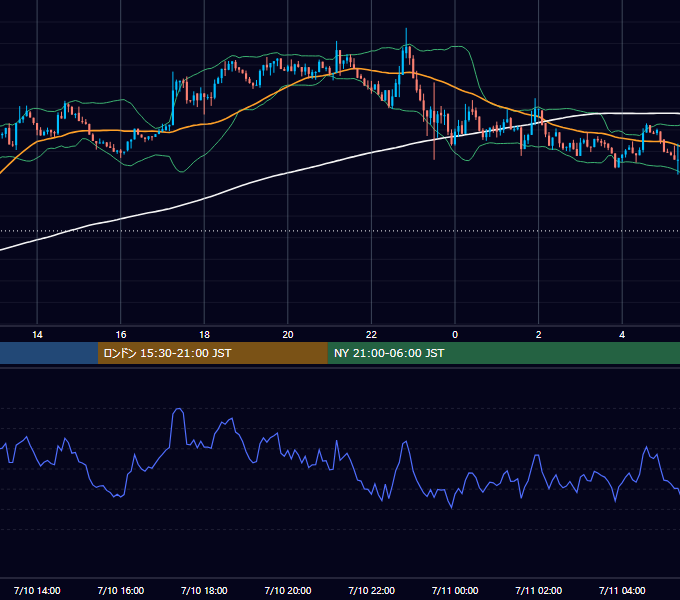Click the 7/11 04:00 time label
The height and width of the screenshot is (600, 680).
click(622, 590)
